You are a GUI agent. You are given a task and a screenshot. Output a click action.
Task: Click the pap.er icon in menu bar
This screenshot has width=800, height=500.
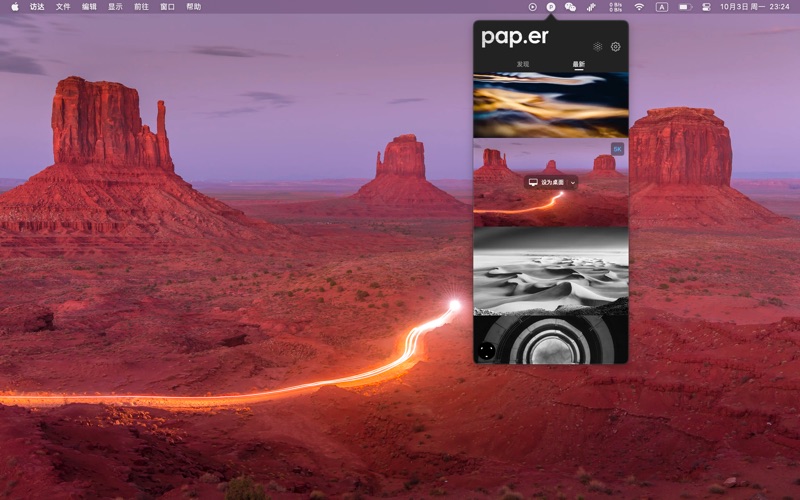(x=551, y=7)
